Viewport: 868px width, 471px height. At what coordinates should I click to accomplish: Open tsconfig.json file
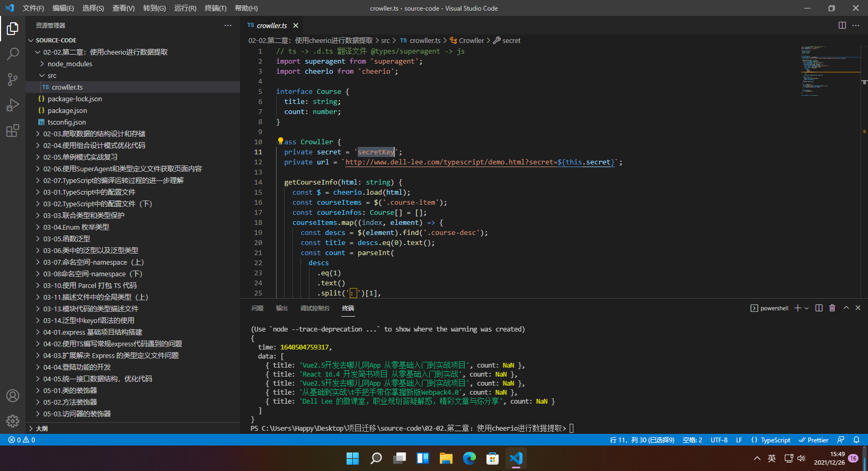pos(132,122)
